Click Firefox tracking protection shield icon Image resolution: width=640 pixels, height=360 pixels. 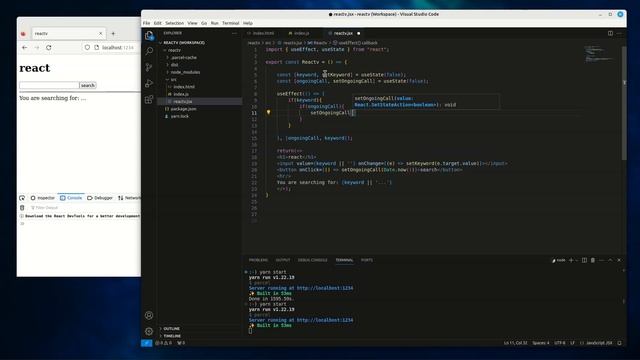(87, 47)
